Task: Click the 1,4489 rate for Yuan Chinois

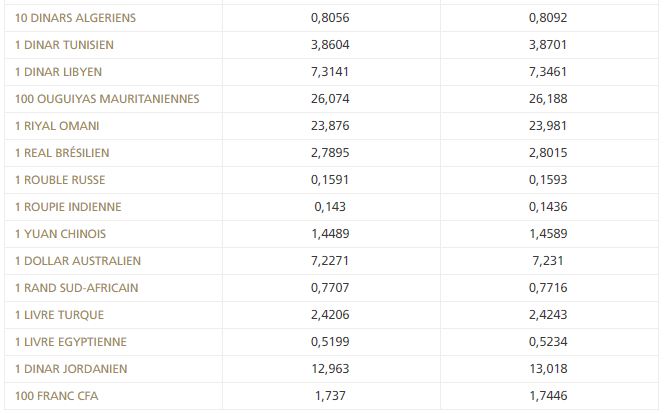Action: [x=331, y=234]
